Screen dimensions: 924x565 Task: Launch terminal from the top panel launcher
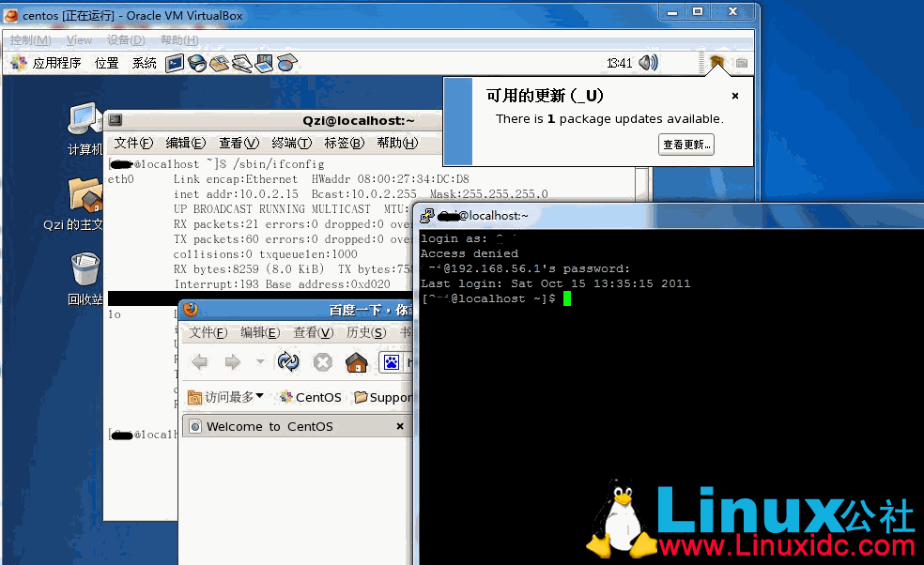click(175, 63)
